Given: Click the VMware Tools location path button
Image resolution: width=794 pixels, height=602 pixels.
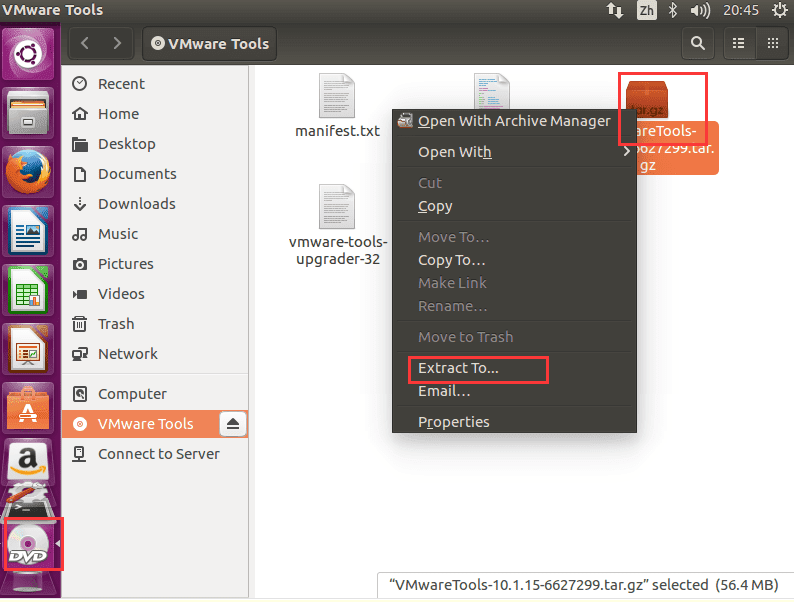Looking at the screenshot, I should 210,44.
